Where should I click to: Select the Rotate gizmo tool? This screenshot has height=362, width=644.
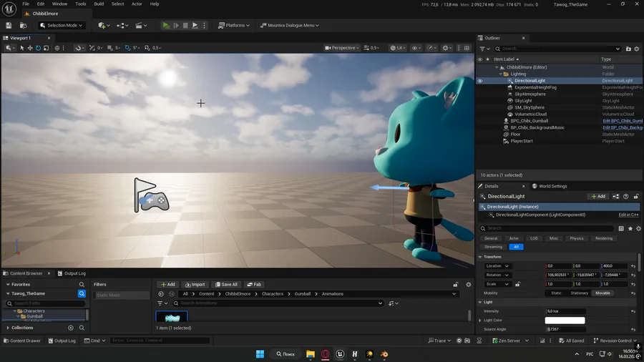[x=38, y=48]
